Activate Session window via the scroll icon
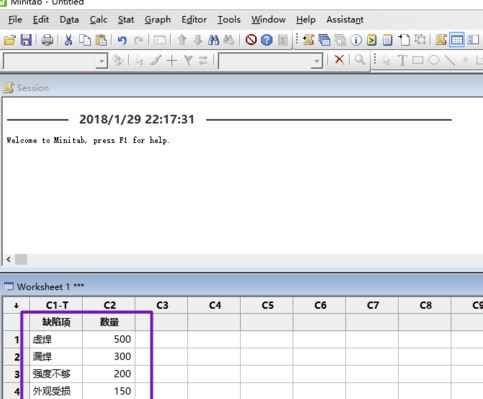Image resolution: width=483 pixels, height=399 pixels. coord(441,40)
